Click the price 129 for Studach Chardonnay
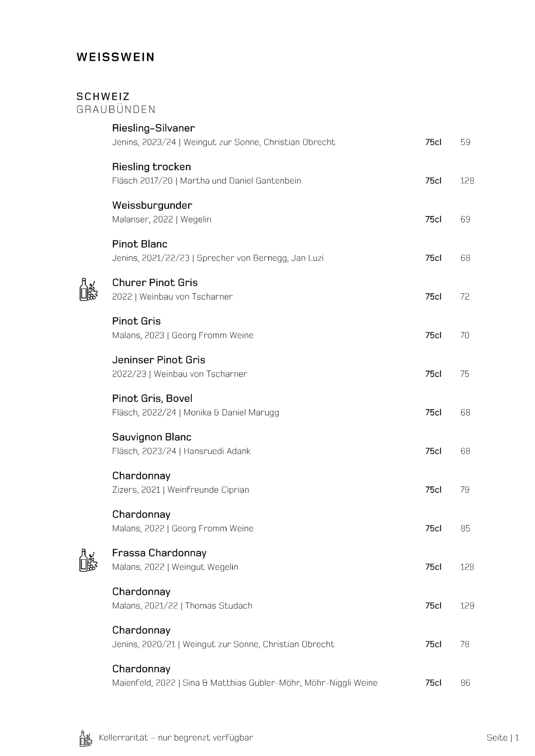 click(x=467, y=606)
